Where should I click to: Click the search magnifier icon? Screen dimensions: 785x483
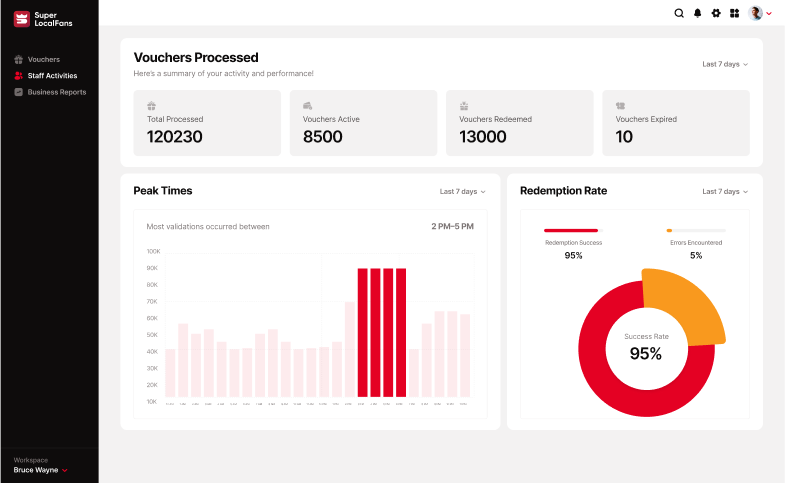[x=679, y=13]
